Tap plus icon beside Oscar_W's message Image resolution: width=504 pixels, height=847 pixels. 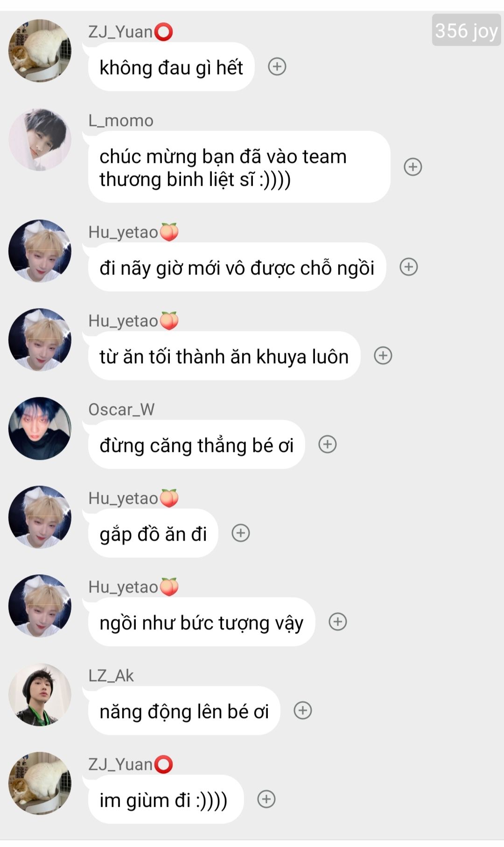pos(328,444)
